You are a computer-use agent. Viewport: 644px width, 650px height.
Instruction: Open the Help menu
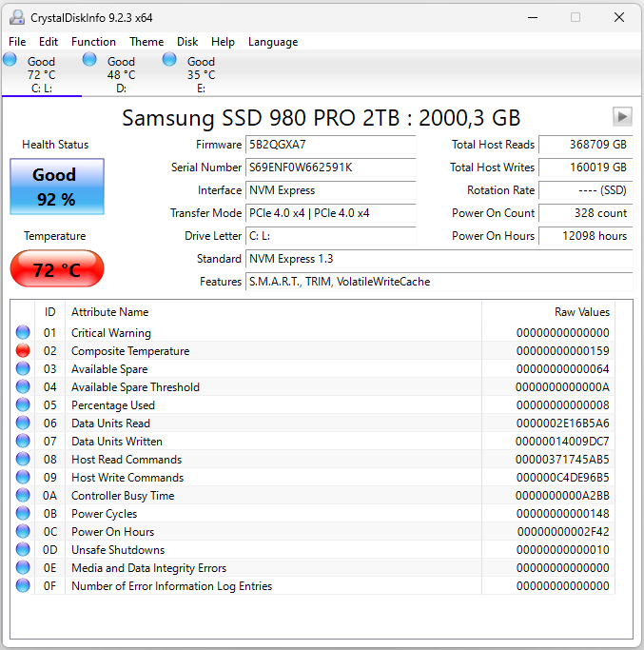click(x=223, y=42)
